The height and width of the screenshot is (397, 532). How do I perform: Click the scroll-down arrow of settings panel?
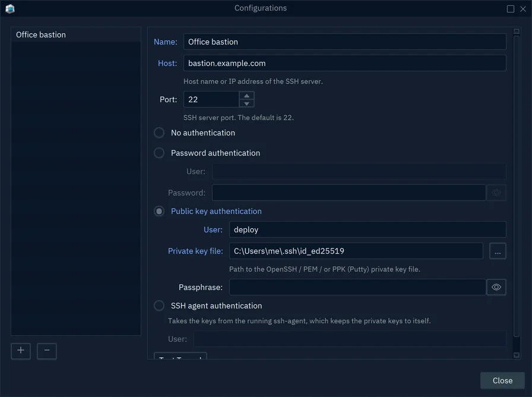coord(517,355)
